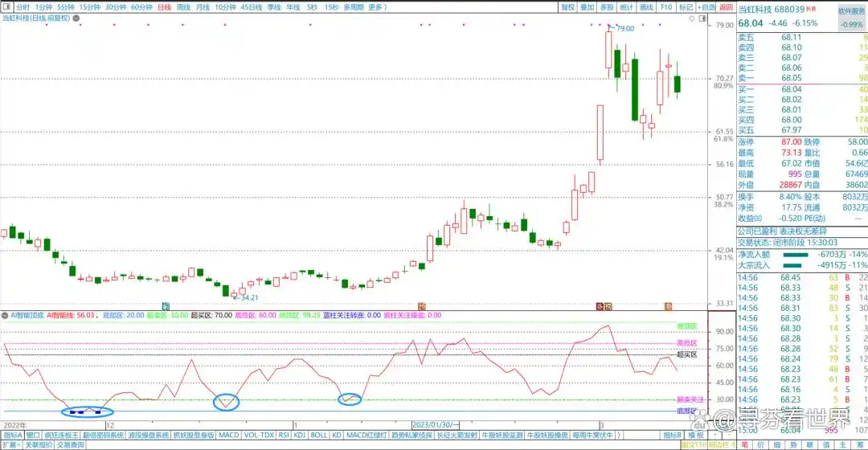
Task: Toggle 复权 price adjustment
Action: (x=567, y=6)
